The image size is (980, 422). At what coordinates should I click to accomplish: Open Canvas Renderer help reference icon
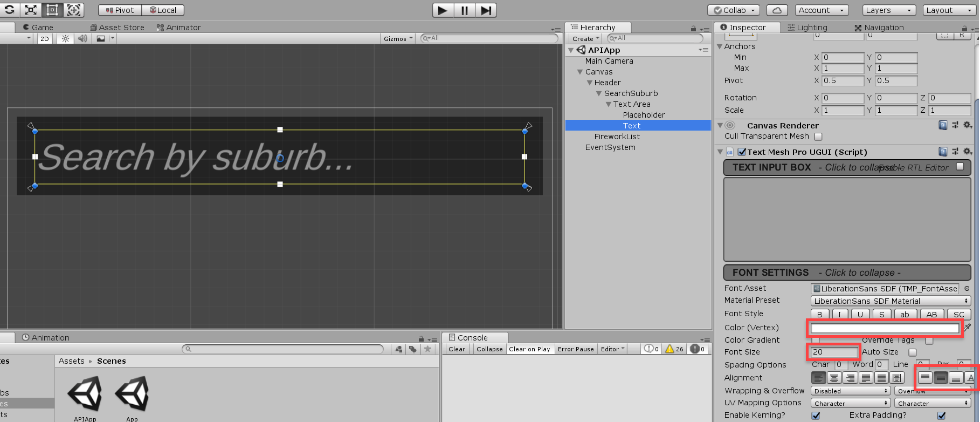click(x=943, y=125)
